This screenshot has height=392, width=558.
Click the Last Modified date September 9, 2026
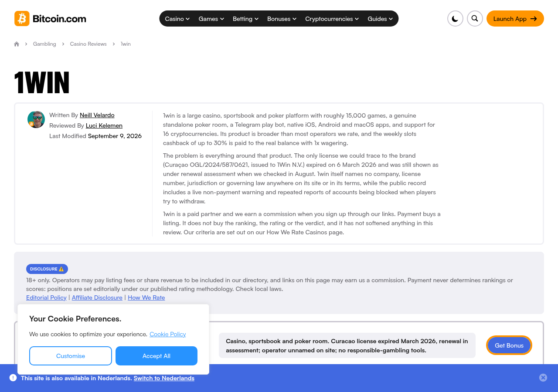[x=115, y=136]
